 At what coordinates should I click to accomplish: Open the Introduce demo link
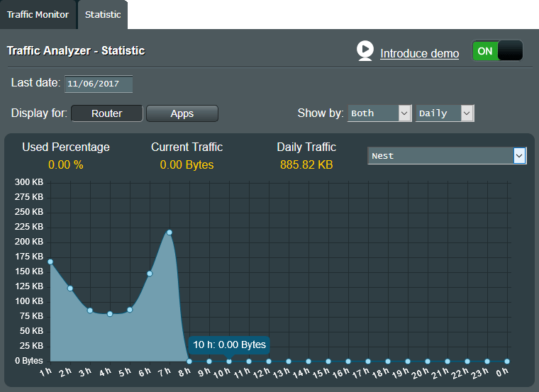419,54
